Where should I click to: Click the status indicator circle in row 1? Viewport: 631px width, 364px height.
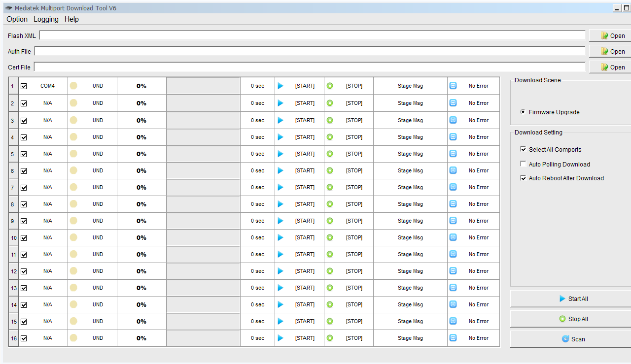coord(73,86)
